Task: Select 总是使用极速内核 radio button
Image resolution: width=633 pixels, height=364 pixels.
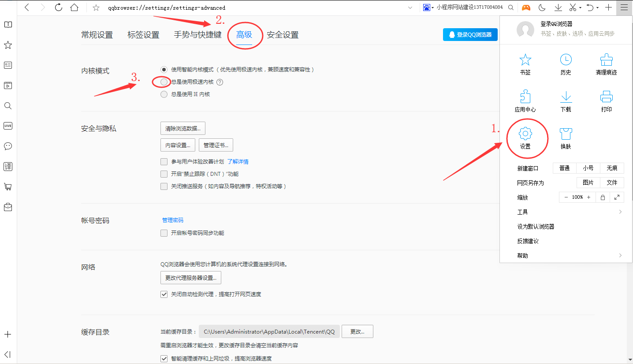Action: pyautogui.click(x=164, y=82)
